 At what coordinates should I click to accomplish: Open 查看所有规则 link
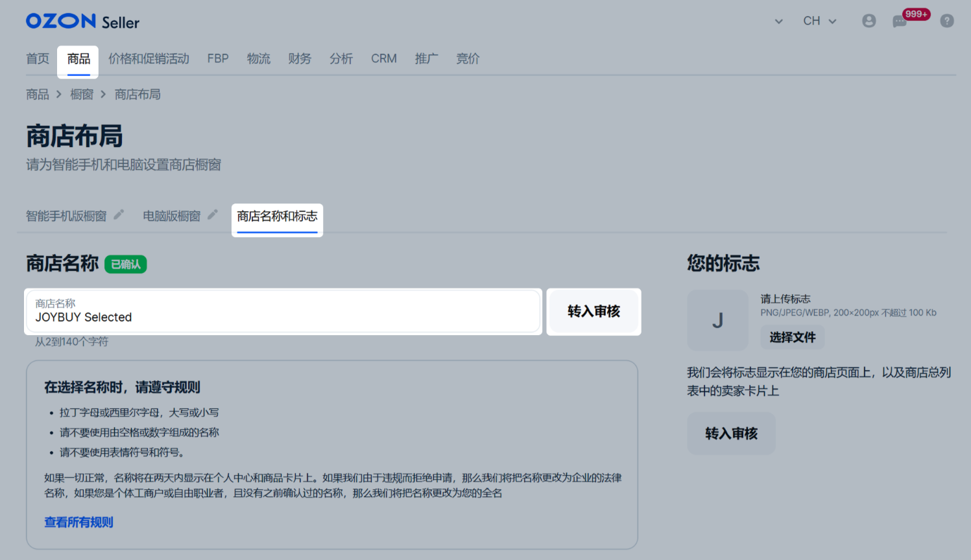tap(78, 522)
